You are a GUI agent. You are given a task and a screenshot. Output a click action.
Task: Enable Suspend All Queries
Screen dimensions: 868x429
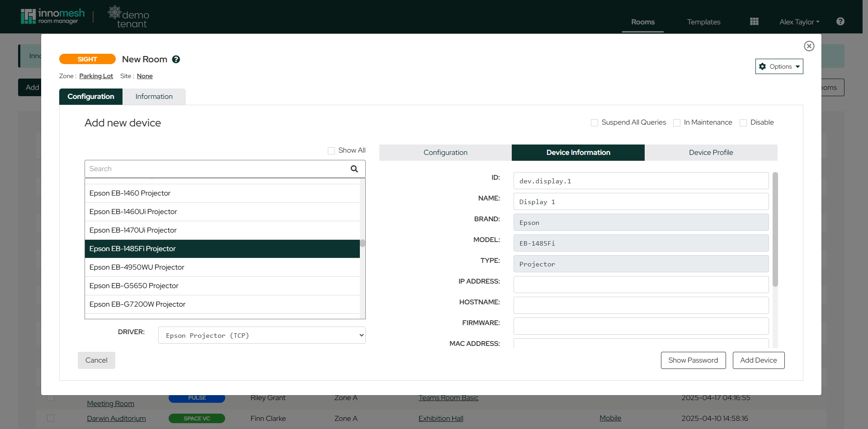(x=594, y=123)
